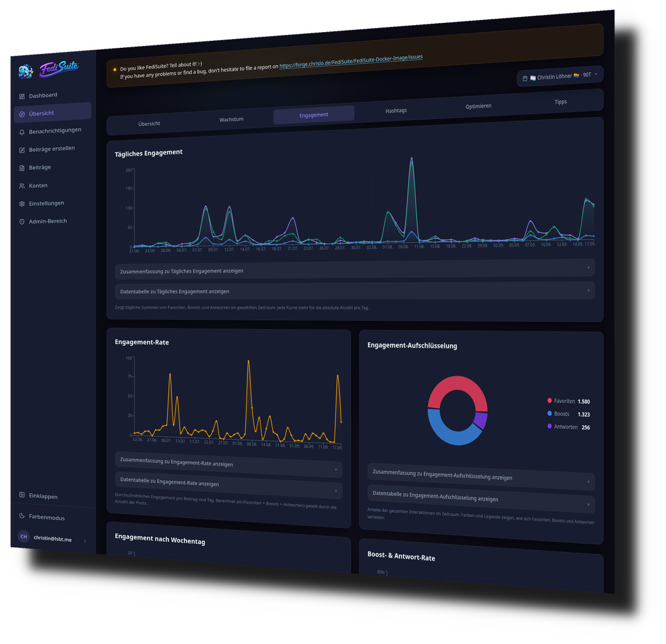Click the FediSuite elephant logo icon
Screen dimensions: 666x644
click(x=26, y=71)
